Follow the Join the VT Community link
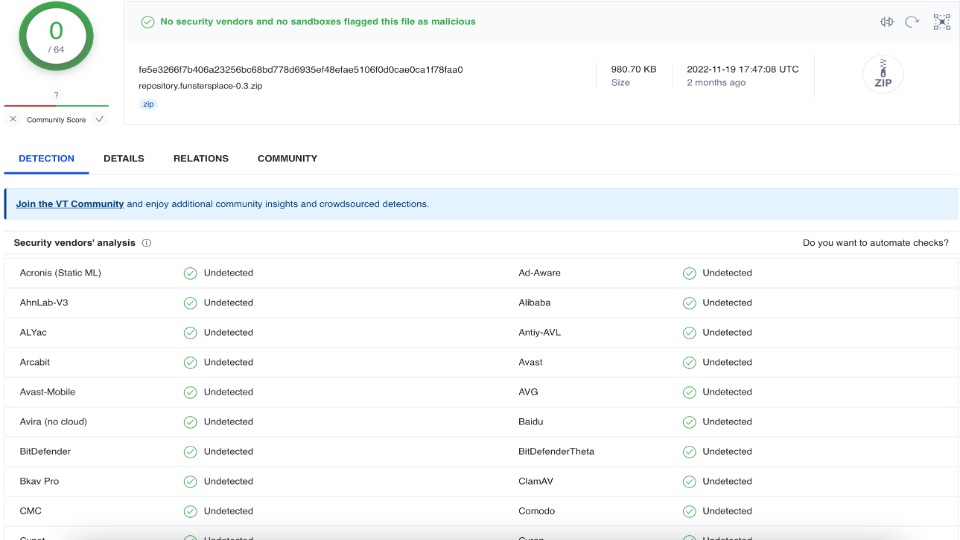This screenshot has width=960, height=540. click(x=70, y=204)
